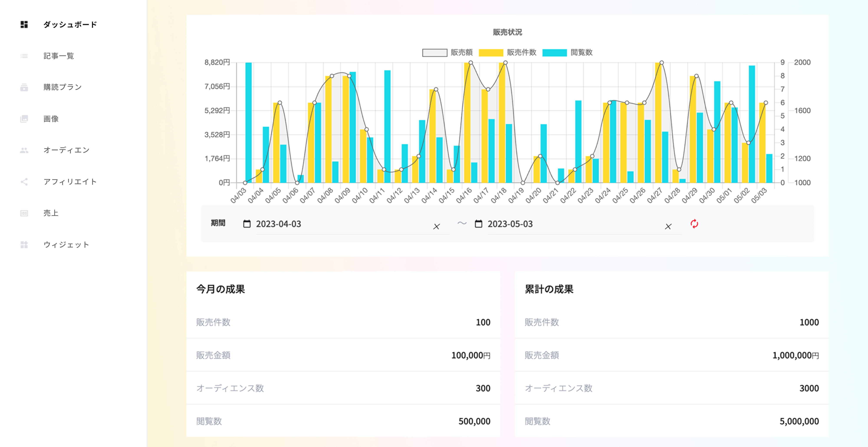Click the 04/16 sales line data point

pos(471,63)
